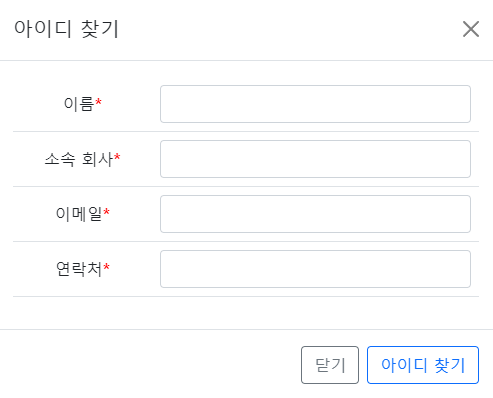Click the 닫기 button
Image resolution: width=493 pixels, height=398 pixels.
[330, 365]
